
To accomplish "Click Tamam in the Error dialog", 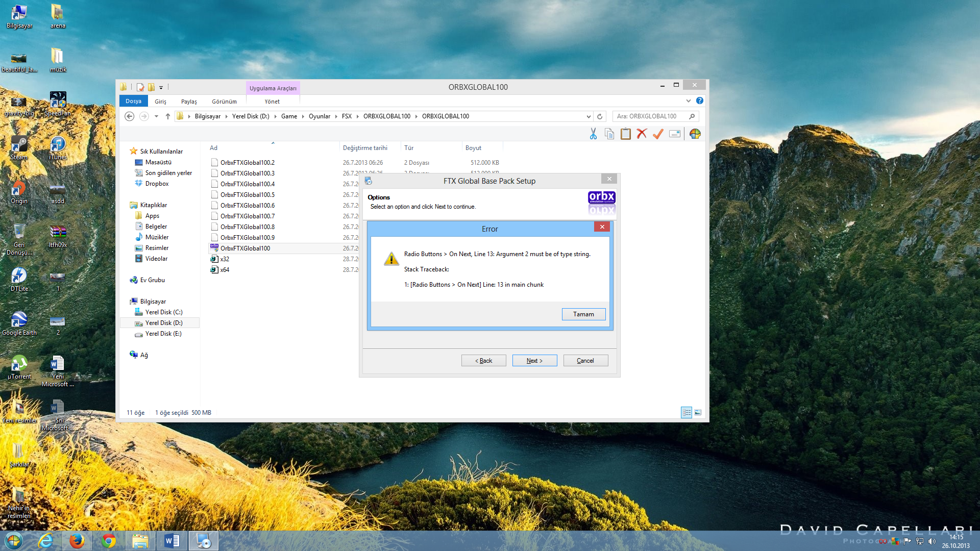I will click(583, 314).
